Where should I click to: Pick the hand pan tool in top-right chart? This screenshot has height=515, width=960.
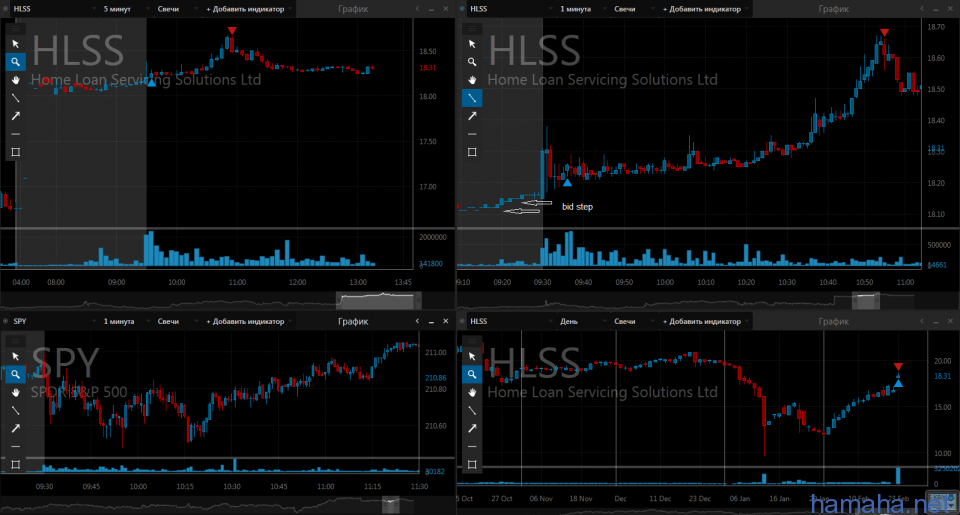point(472,80)
